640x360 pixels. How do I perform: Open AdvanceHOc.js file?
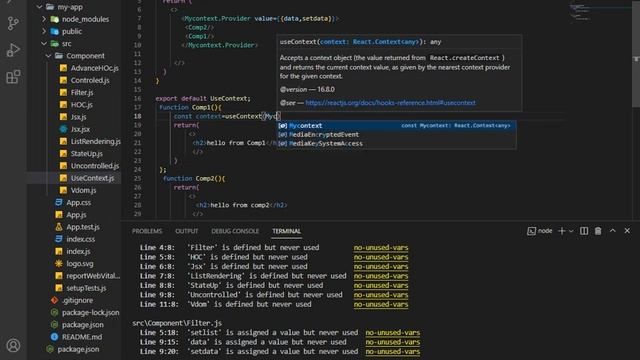click(94, 68)
